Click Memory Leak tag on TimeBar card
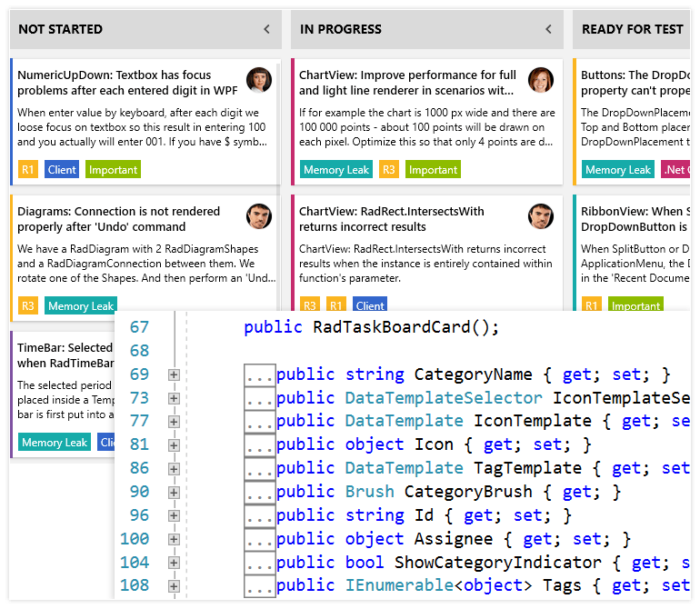This screenshot has height=609, width=700. click(x=55, y=442)
